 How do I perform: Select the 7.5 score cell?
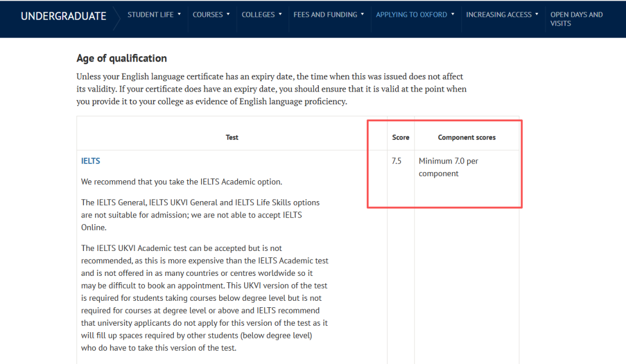pyautogui.click(x=396, y=161)
